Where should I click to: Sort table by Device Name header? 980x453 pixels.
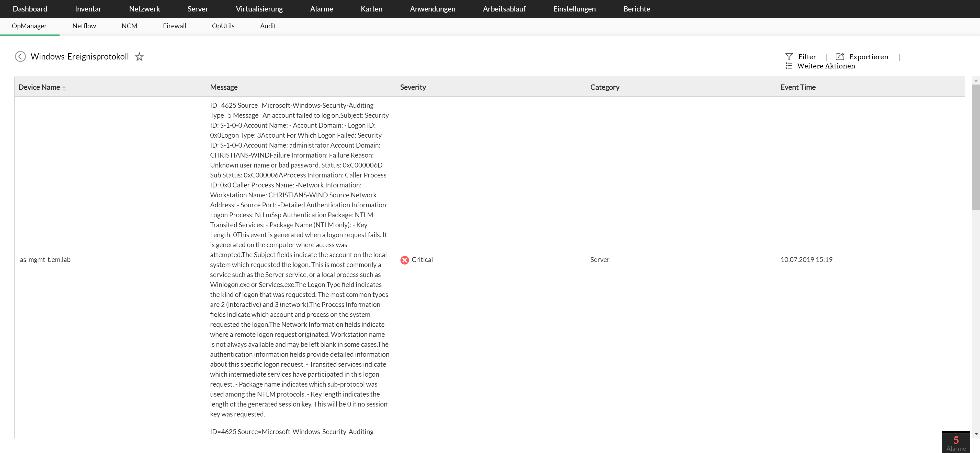tap(39, 87)
